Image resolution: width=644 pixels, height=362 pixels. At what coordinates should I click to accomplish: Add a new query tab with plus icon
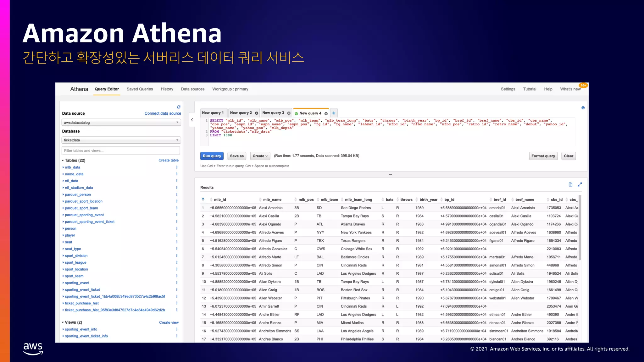334,113
